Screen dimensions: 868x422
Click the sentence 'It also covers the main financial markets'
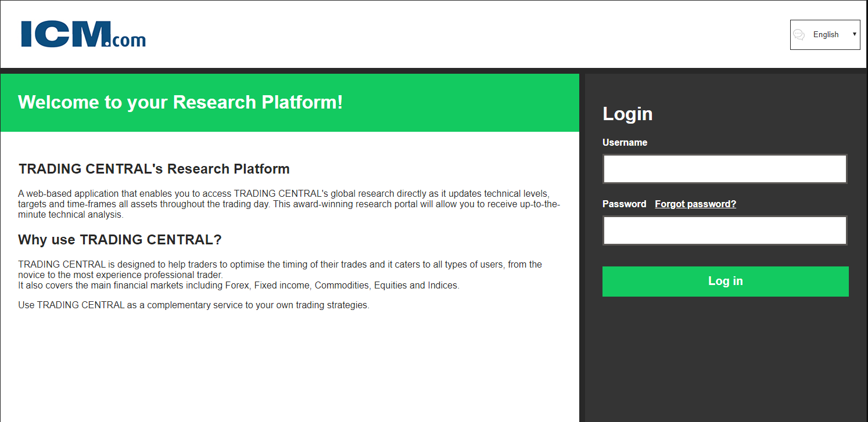tap(239, 286)
